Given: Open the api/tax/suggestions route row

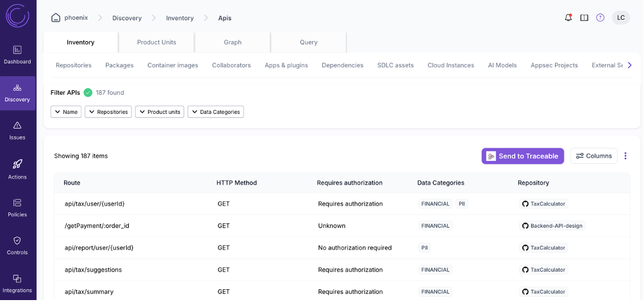Looking at the screenshot, I should [342, 269].
